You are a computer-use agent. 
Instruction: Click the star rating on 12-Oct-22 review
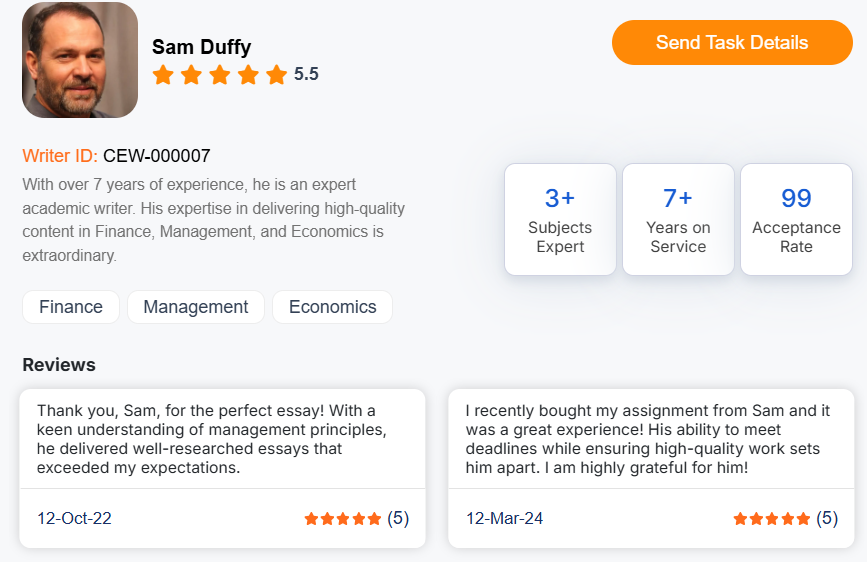click(343, 518)
